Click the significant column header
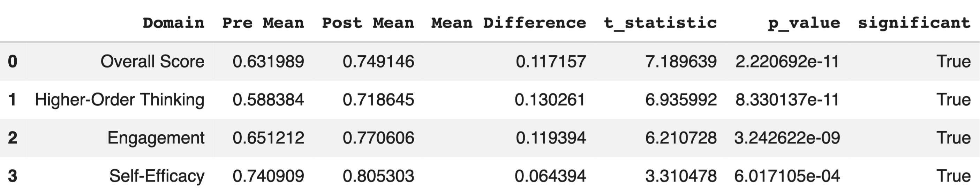The height and width of the screenshot is (191, 980). 914,23
